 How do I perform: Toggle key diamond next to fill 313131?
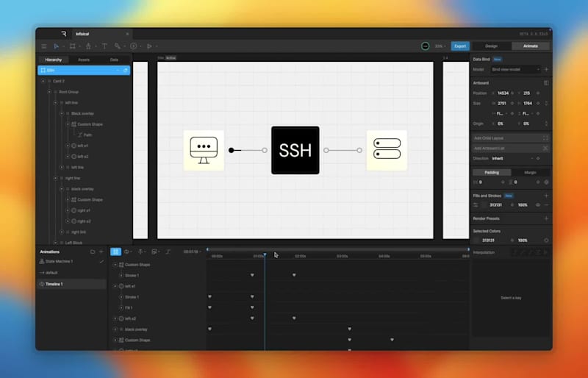(x=512, y=205)
